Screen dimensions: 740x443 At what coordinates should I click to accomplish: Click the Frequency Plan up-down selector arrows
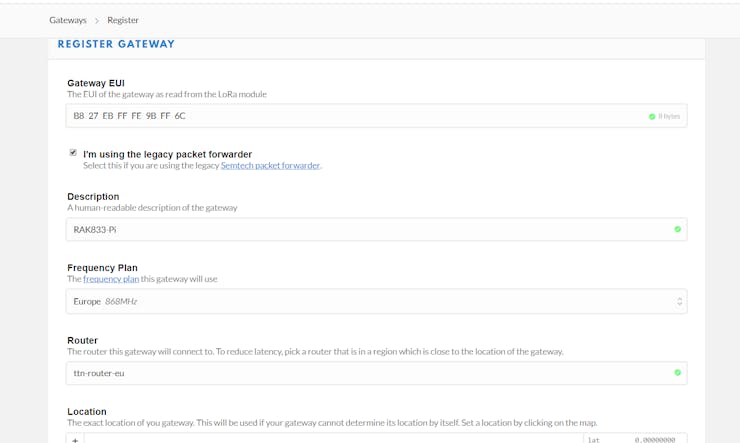tap(679, 301)
